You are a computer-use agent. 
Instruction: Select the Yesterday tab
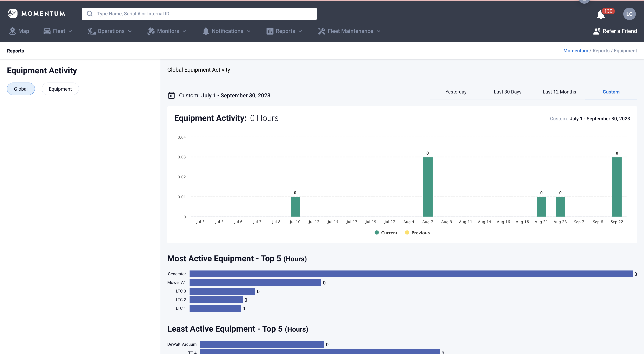point(456,92)
